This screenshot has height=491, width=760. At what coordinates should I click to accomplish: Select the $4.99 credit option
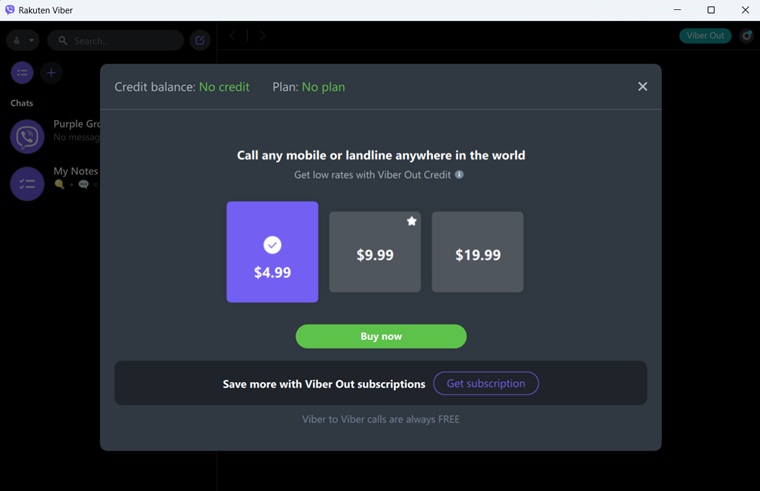272,252
